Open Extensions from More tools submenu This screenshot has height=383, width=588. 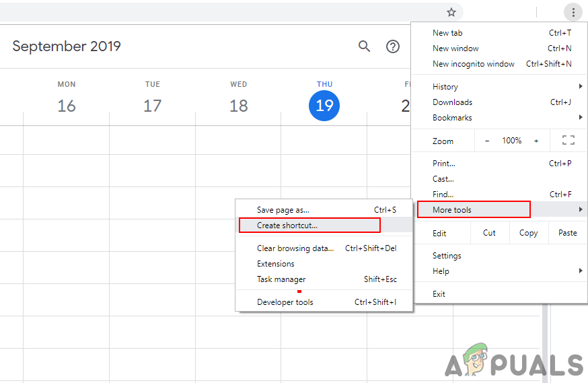pos(324,264)
